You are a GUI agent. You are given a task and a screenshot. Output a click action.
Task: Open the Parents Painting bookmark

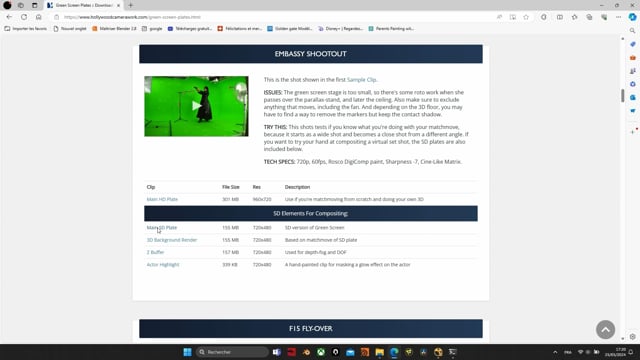click(391, 29)
